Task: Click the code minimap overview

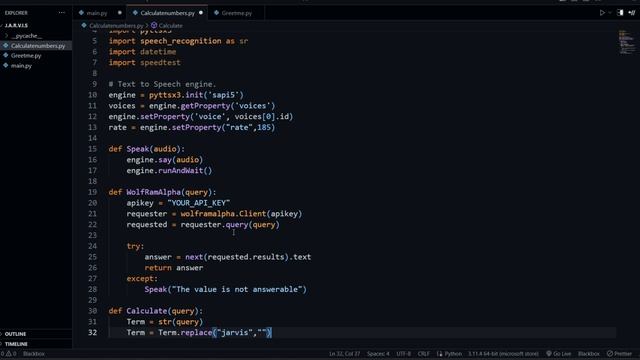Action: (627, 41)
